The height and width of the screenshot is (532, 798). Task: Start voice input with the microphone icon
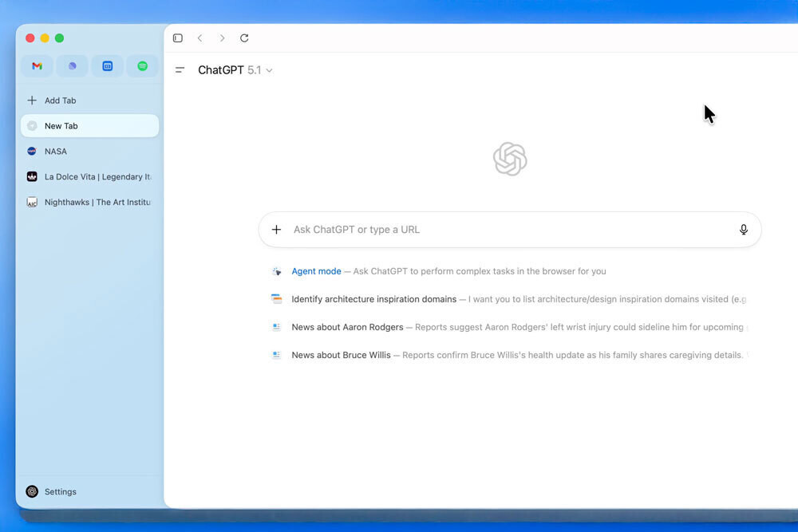pos(743,230)
